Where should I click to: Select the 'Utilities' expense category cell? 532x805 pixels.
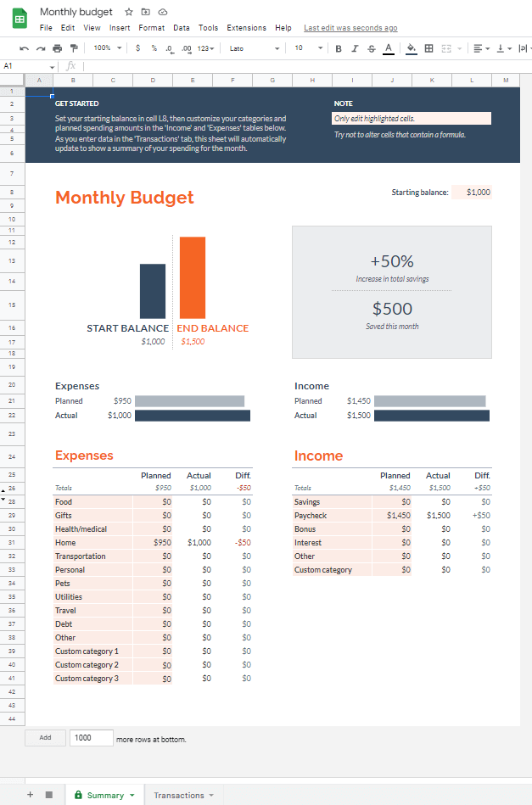[x=92, y=597]
